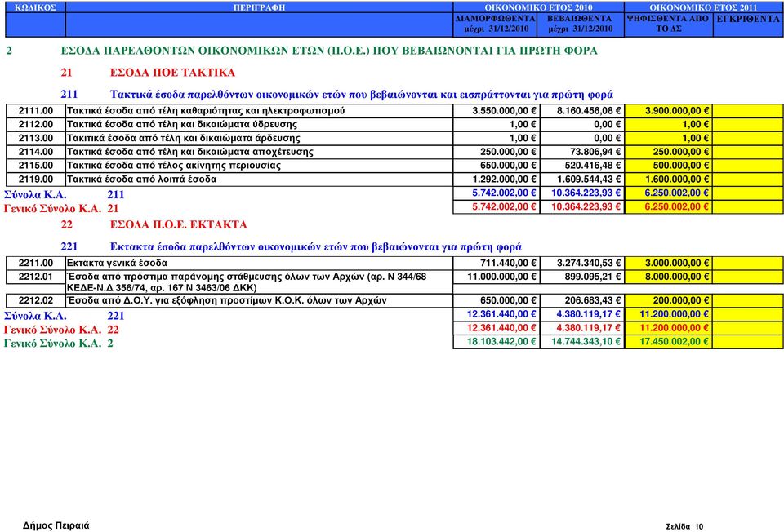Click the 'Δήμος Πειραιά' footer text
The width and height of the screenshot is (784, 532).
point(56,525)
